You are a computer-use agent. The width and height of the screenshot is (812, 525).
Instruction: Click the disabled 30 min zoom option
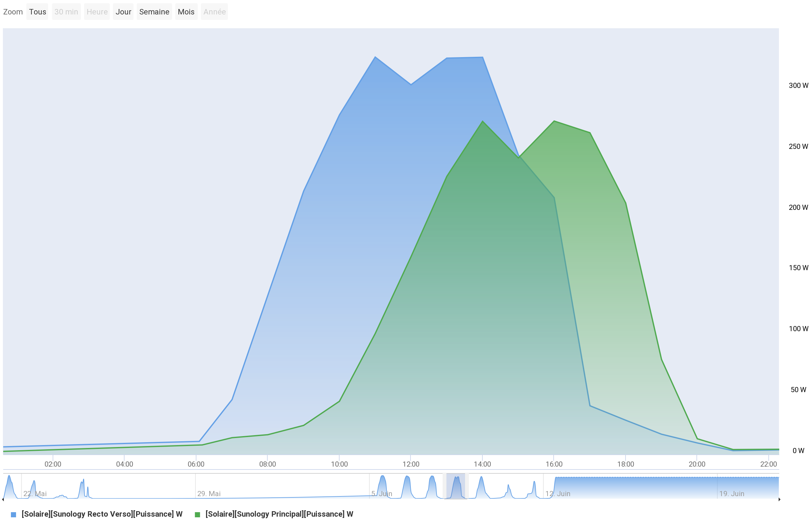[66, 12]
